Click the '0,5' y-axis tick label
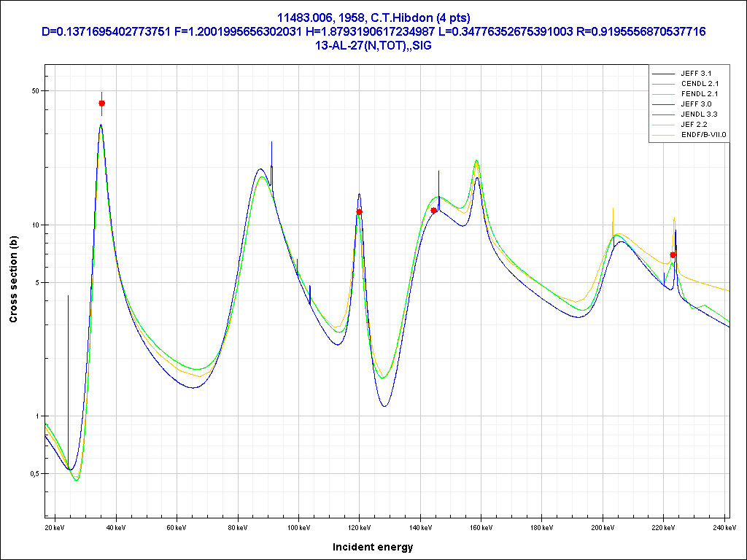Screen dimensions: 747x560 [x=33, y=474]
